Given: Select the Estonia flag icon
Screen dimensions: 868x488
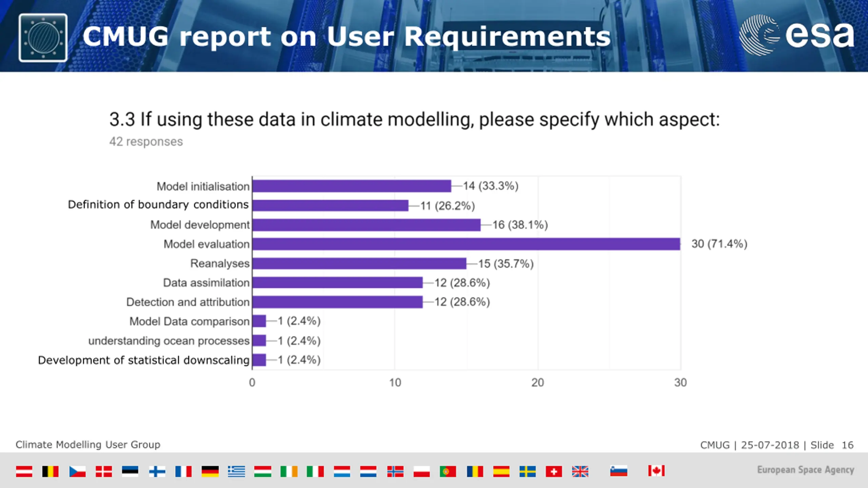Looking at the screenshot, I should 130,471.
